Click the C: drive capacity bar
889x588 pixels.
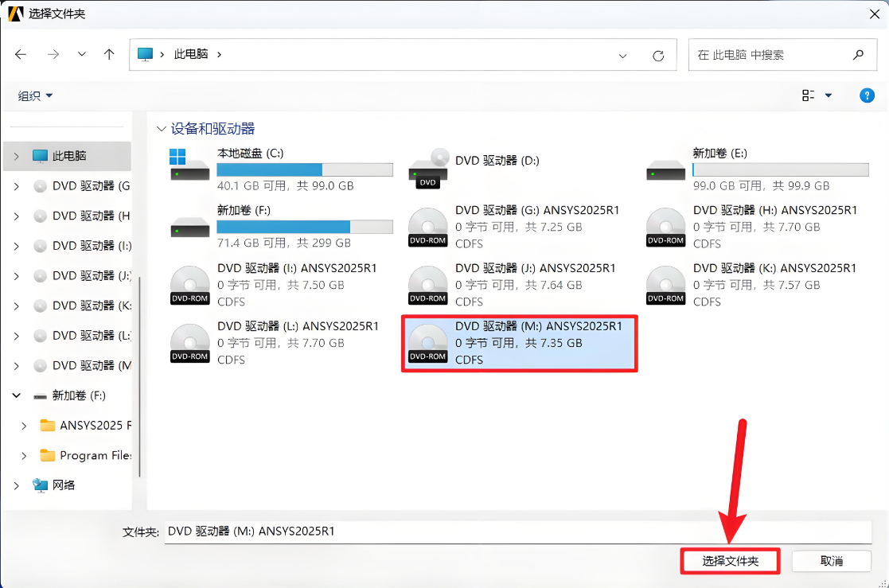point(305,169)
